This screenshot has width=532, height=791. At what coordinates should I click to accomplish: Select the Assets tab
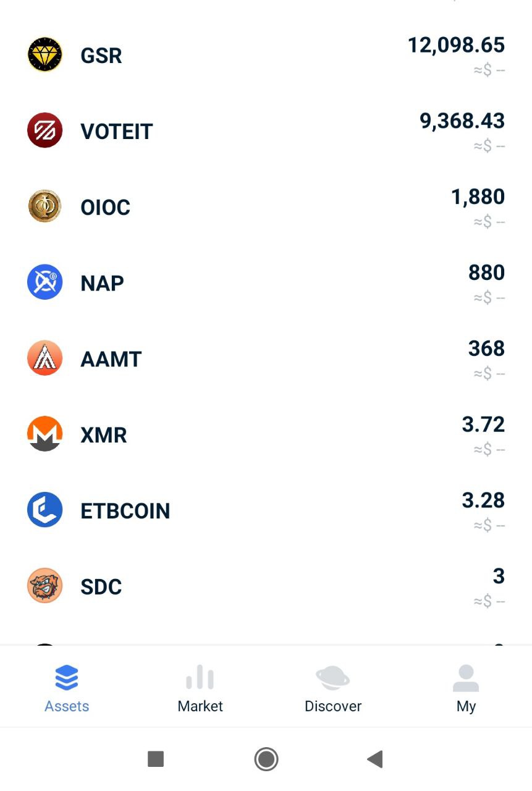tap(67, 688)
